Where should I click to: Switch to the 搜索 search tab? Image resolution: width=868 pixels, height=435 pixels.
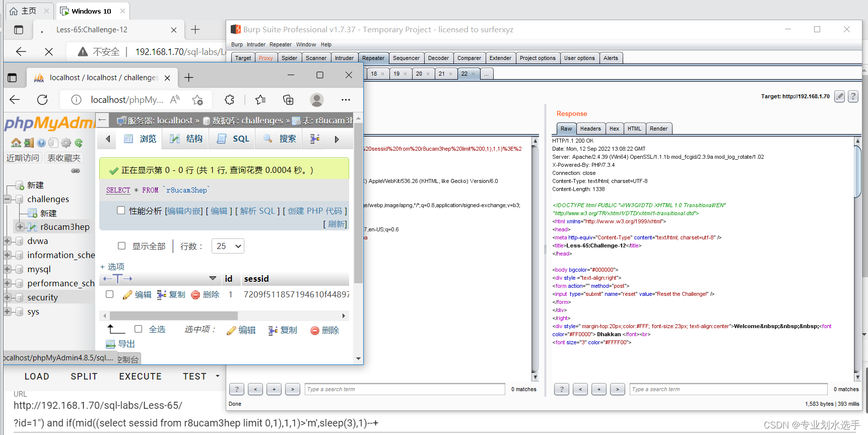coord(279,139)
